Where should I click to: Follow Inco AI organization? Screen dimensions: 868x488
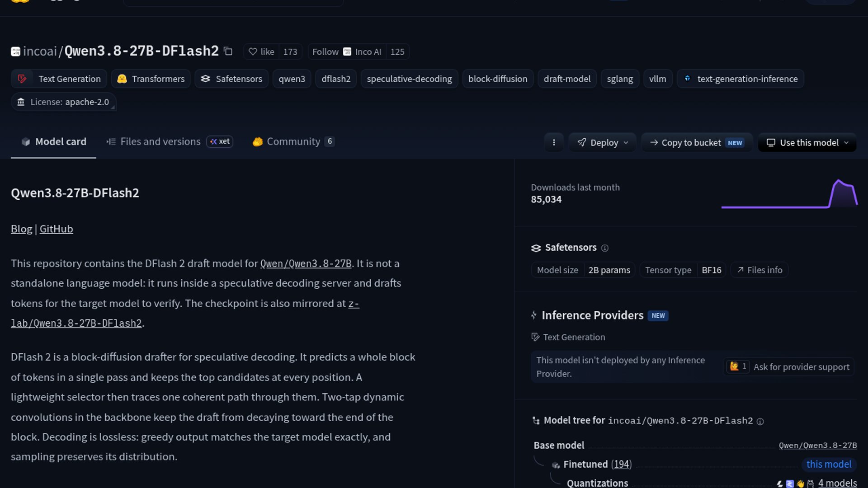coord(347,52)
